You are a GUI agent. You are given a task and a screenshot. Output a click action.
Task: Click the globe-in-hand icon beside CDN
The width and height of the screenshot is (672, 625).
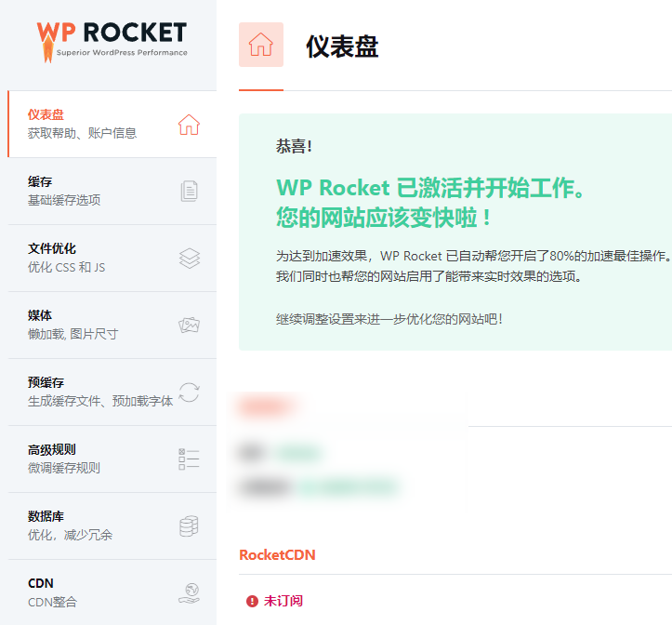pos(189,593)
